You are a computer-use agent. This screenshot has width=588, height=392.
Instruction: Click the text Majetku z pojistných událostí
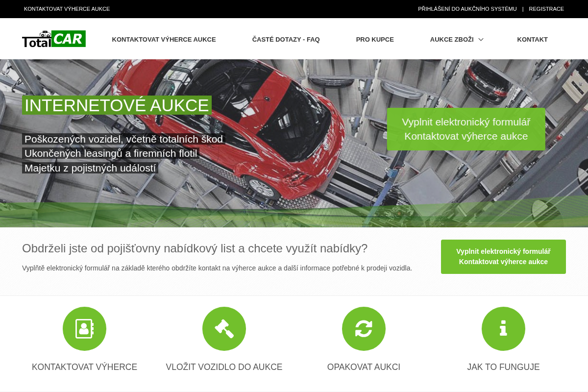(x=90, y=168)
